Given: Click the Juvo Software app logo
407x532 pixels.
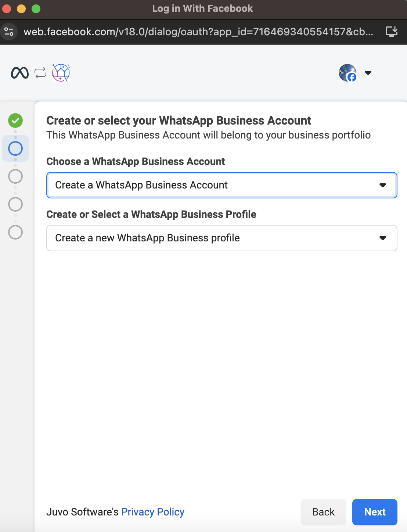Looking at the screenshot, I should (x=61, y=73).
